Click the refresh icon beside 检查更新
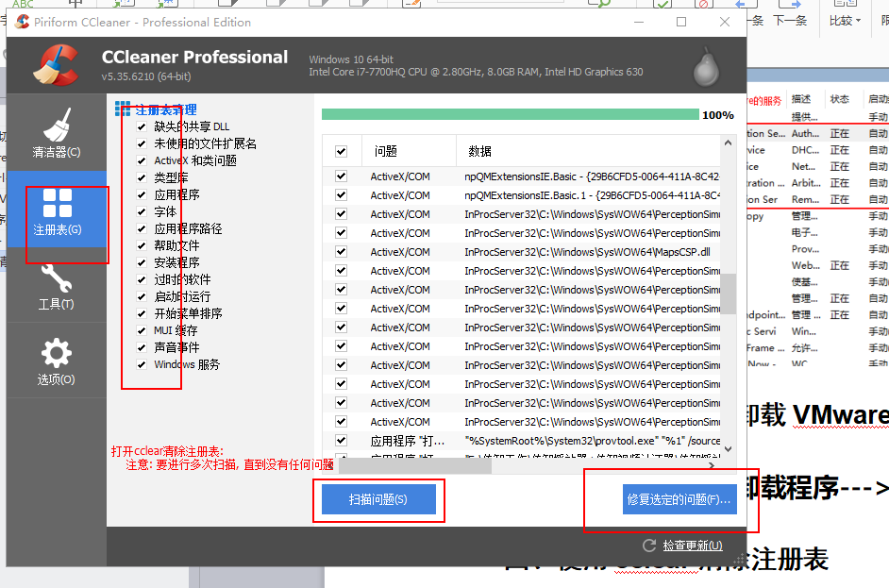 coord(649,546)
